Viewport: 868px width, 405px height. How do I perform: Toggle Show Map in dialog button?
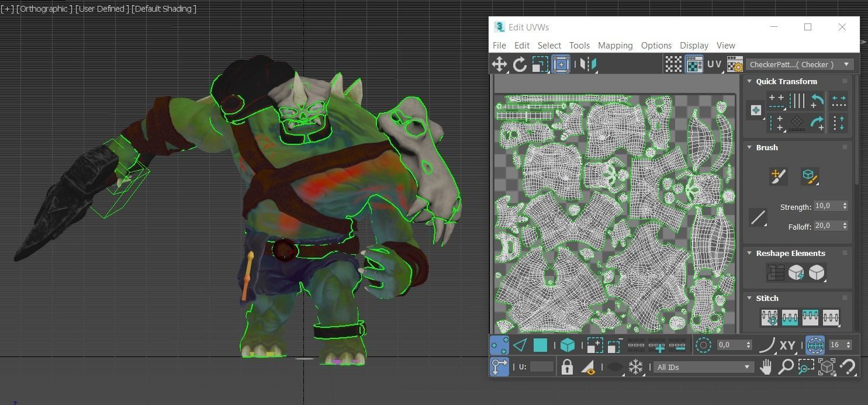694,64
